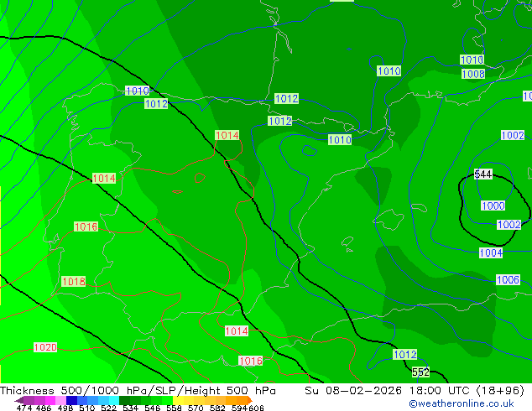Click the 558 legend value
Viewport: 532px width, 411px height.
(174, 408)
